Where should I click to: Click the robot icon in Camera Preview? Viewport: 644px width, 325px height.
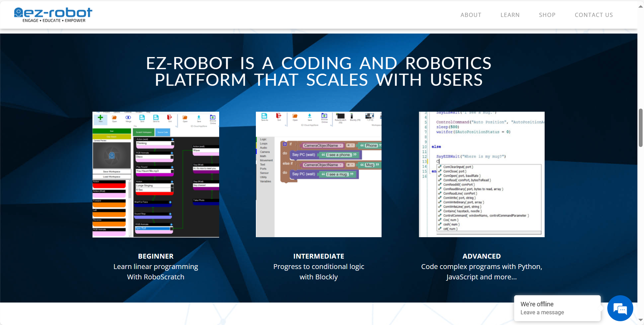pos(112,156)
